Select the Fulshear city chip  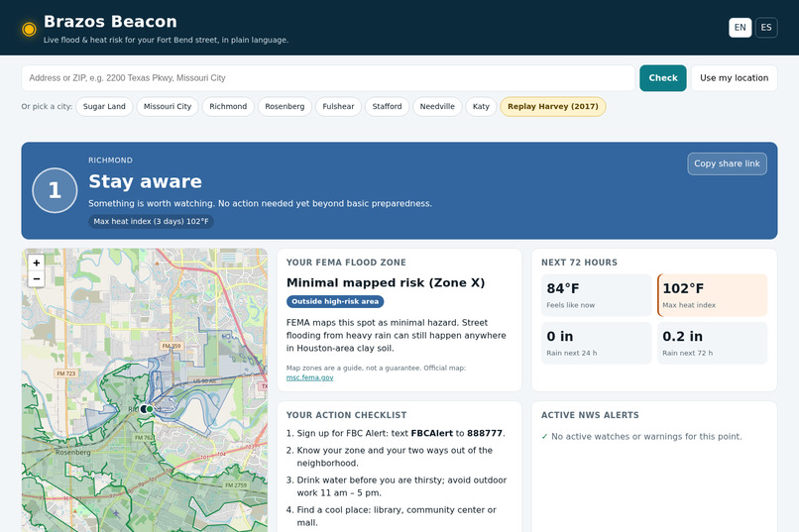point(338,106)
